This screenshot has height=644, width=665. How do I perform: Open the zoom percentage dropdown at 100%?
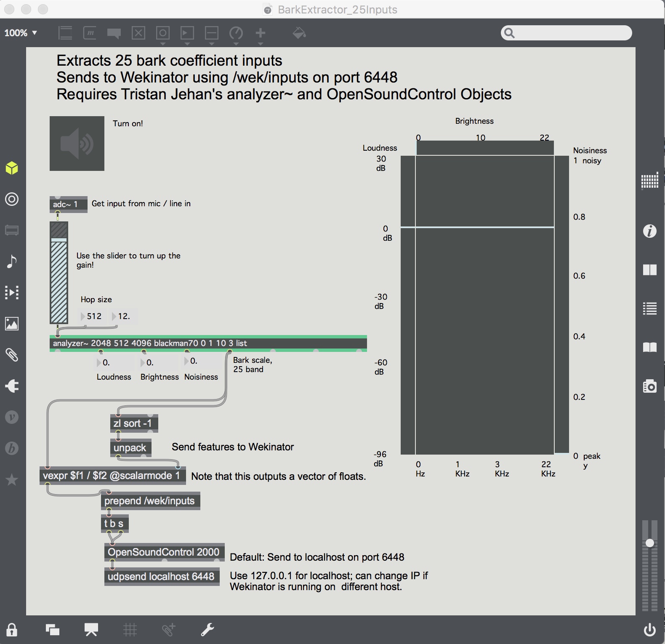point(21,33)
